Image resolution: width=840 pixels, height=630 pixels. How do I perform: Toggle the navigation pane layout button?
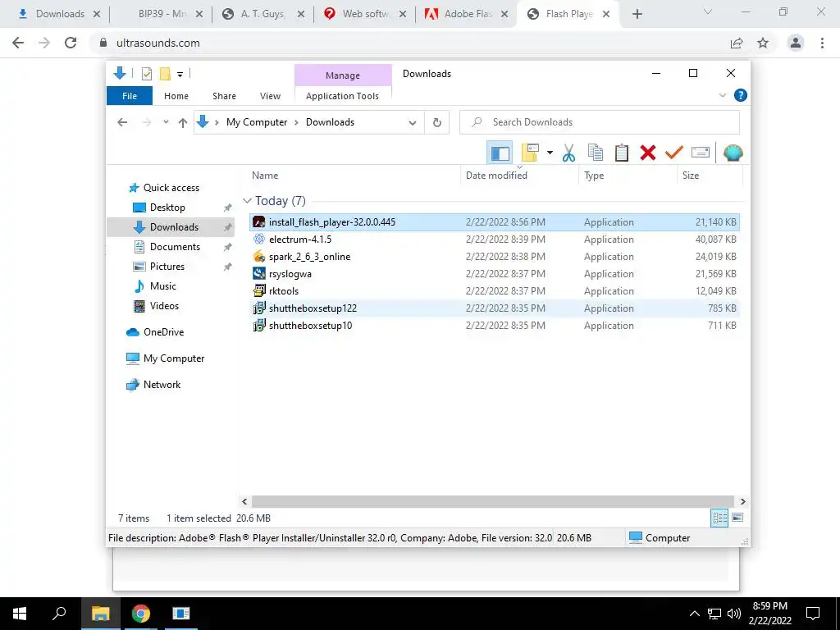(500, 153)
